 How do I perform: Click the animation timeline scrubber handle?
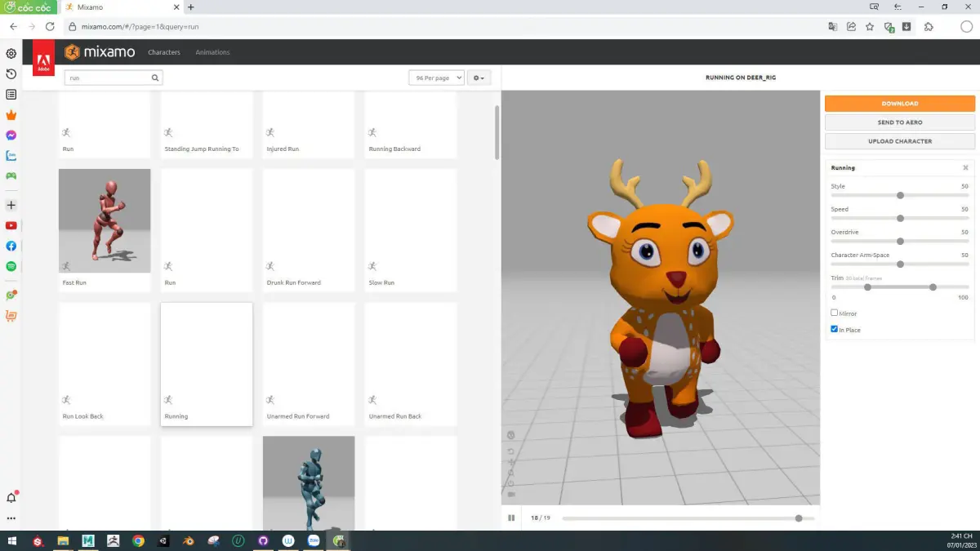coord(799,518)
